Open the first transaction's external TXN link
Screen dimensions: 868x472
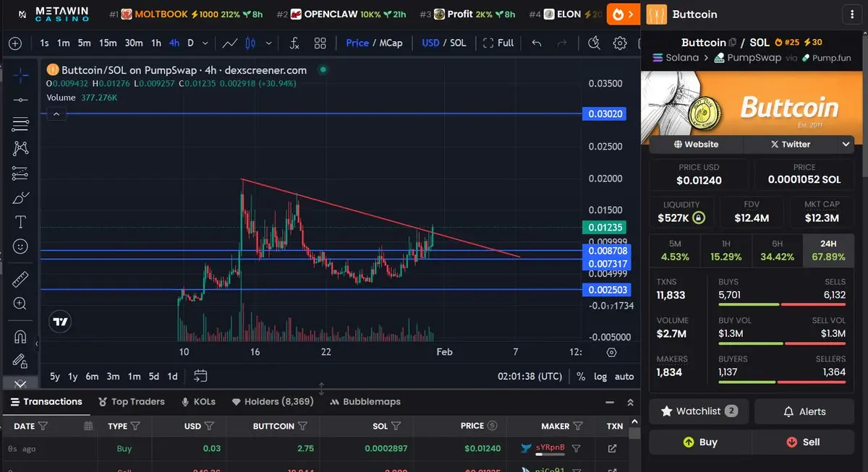tap(613, 449)
